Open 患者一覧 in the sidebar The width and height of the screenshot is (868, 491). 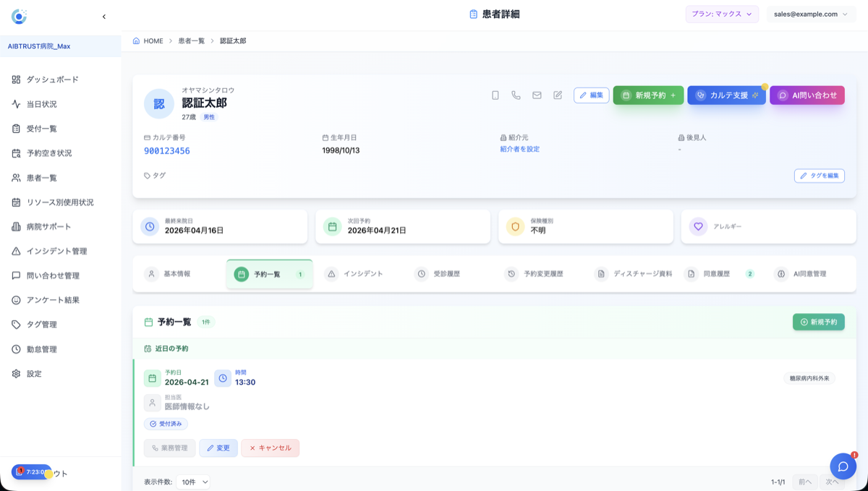pos(41,178)
